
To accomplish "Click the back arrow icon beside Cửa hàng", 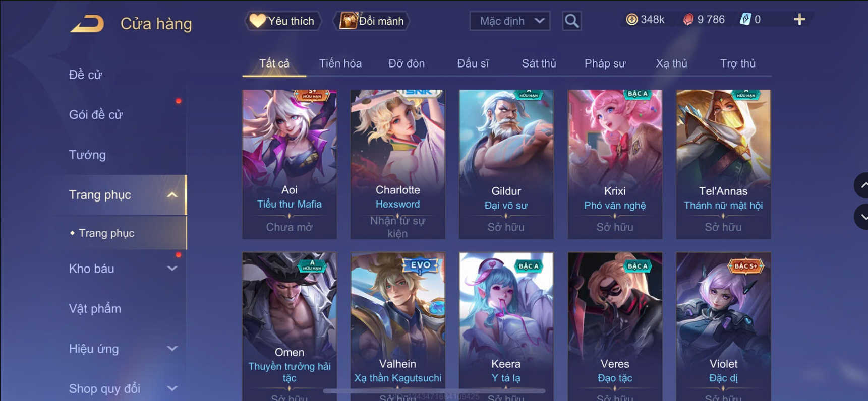I will point(87,23).
